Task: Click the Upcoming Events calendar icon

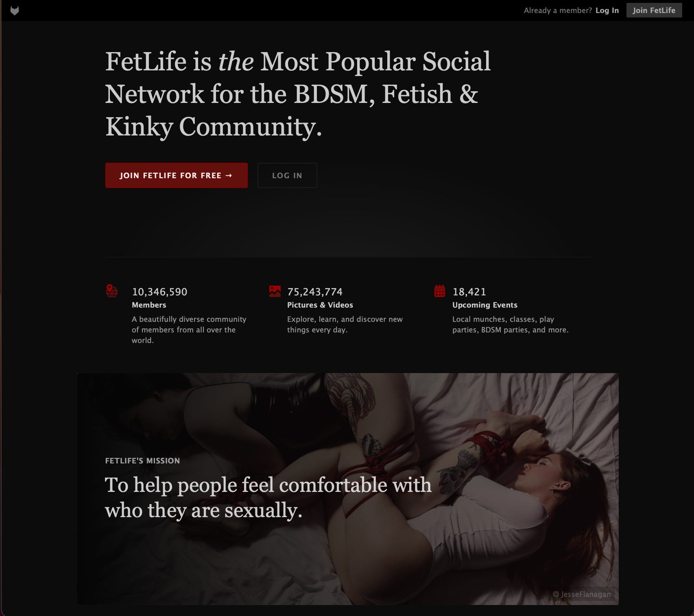Action: pos(440,291)
